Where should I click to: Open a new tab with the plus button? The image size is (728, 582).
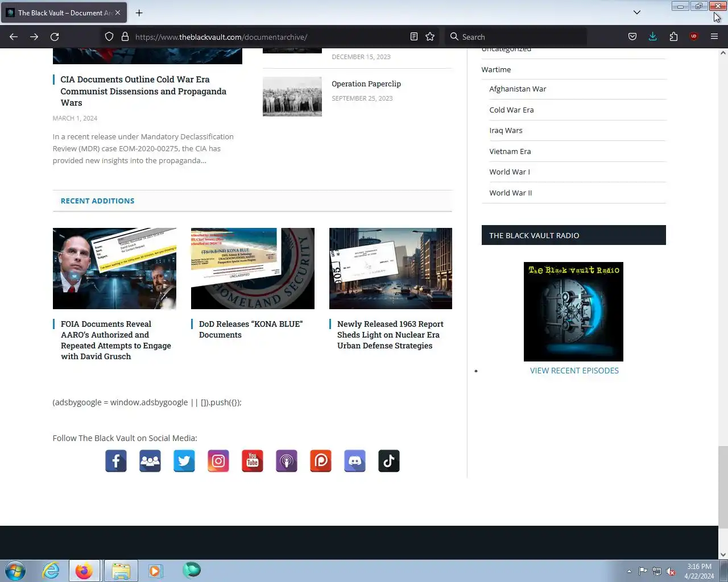point(139,13)
